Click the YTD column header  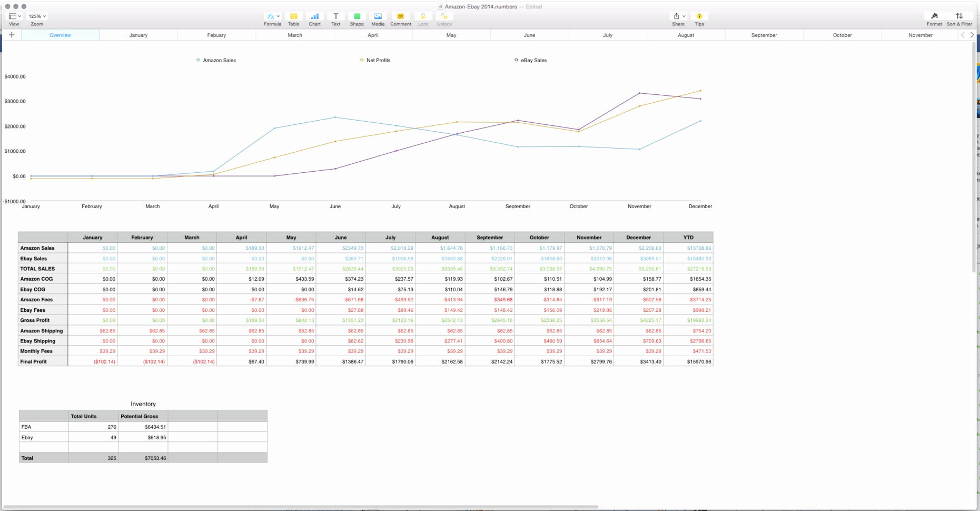tap(688, 238)
